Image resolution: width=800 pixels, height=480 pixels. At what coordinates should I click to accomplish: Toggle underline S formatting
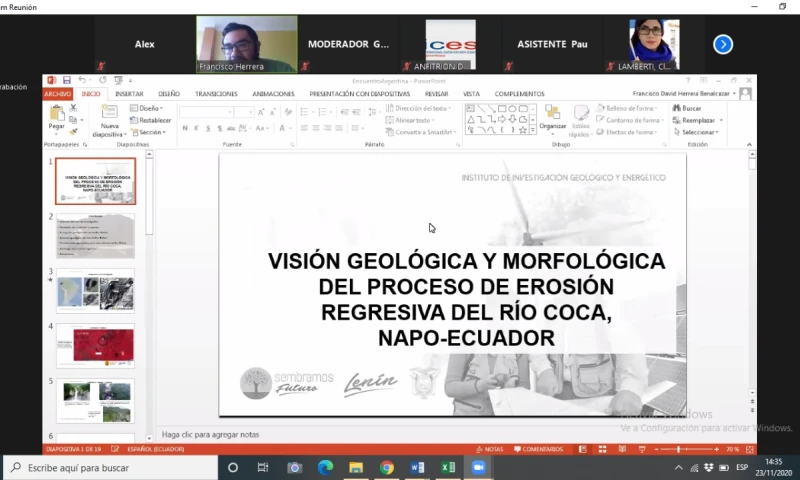(208, 128)
